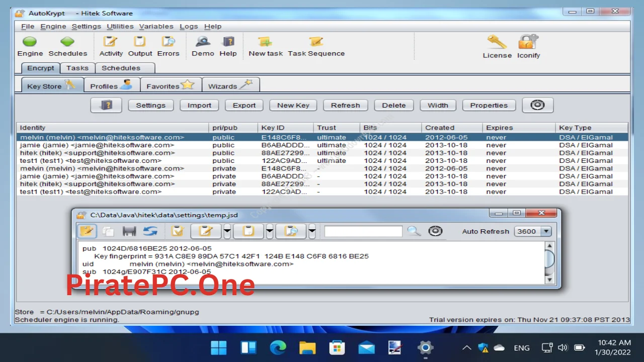The height and width of the screenshot is (362, 644).
Task: Click the Import button
Action: click(x=199, y=105)
